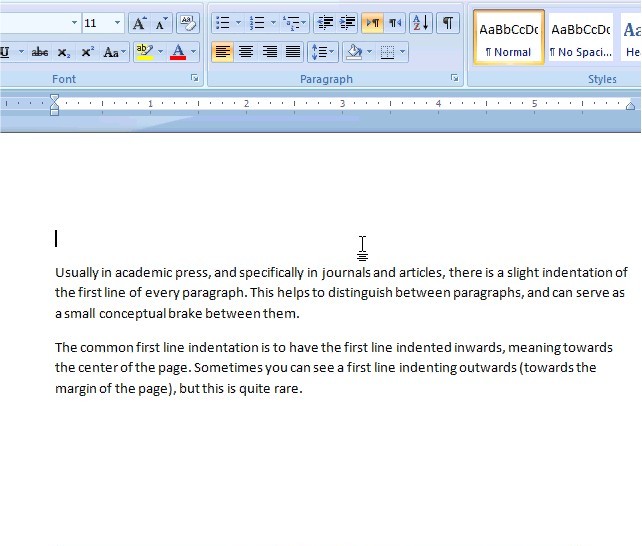The width and height of the screenshot is (642, 546).
Task: Open the Multilevel List menu
Action: (x=294, y=23)
